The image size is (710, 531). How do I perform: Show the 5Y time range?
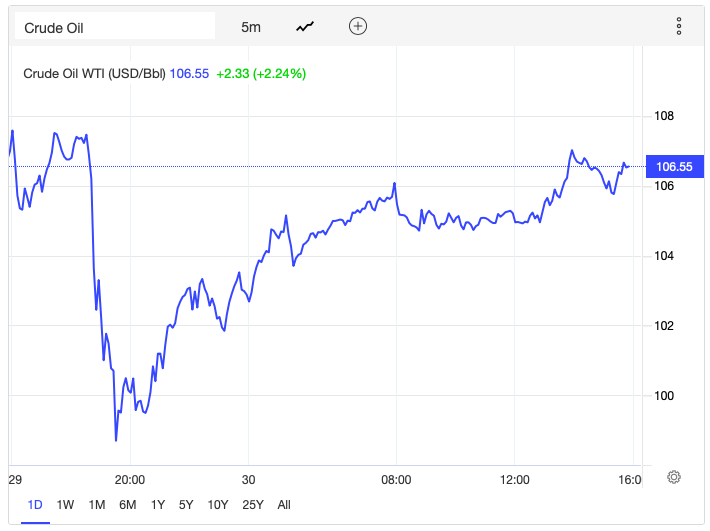(x=187, y=505)
